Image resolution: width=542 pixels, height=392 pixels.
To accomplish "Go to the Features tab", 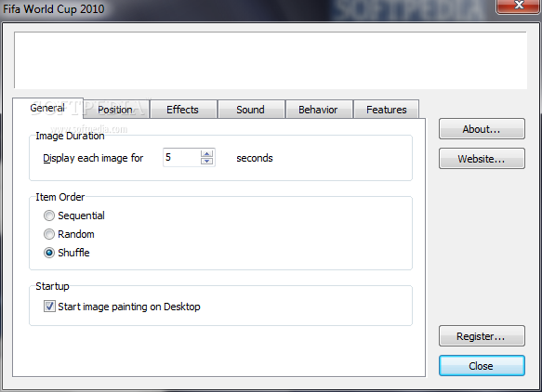I will coord(387,110).
